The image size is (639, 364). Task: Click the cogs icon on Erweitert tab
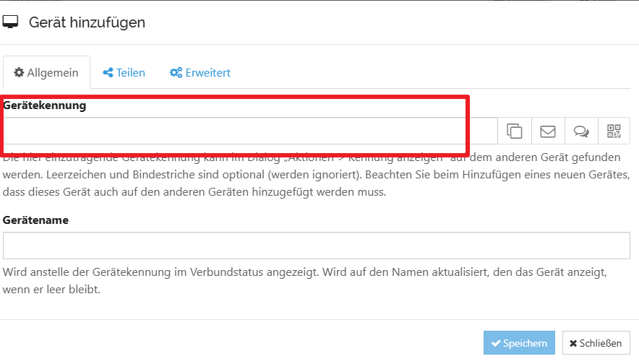(176, 72)
